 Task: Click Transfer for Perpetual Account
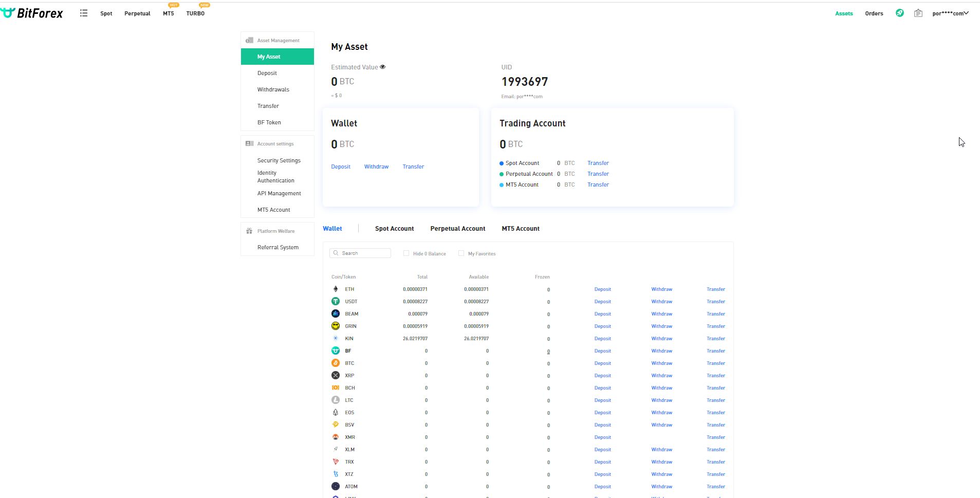598,174
